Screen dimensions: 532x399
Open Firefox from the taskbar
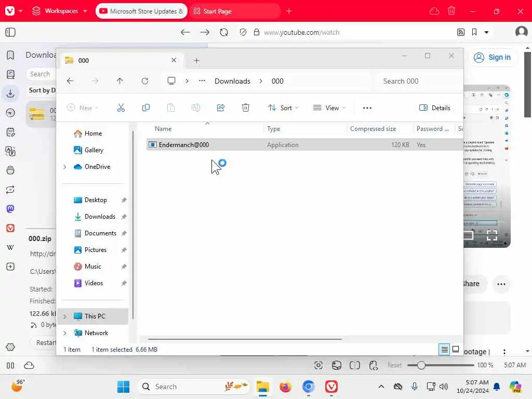[x=286, y=387]
